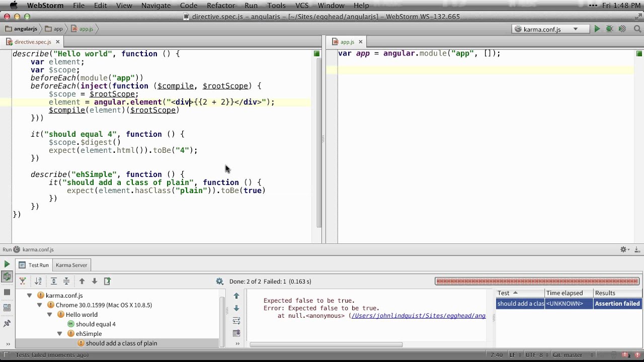Run karma.conf.js from the top toolbar
Image resolution: width=644 pixels, height=362 pixels.
click(597, 29)
